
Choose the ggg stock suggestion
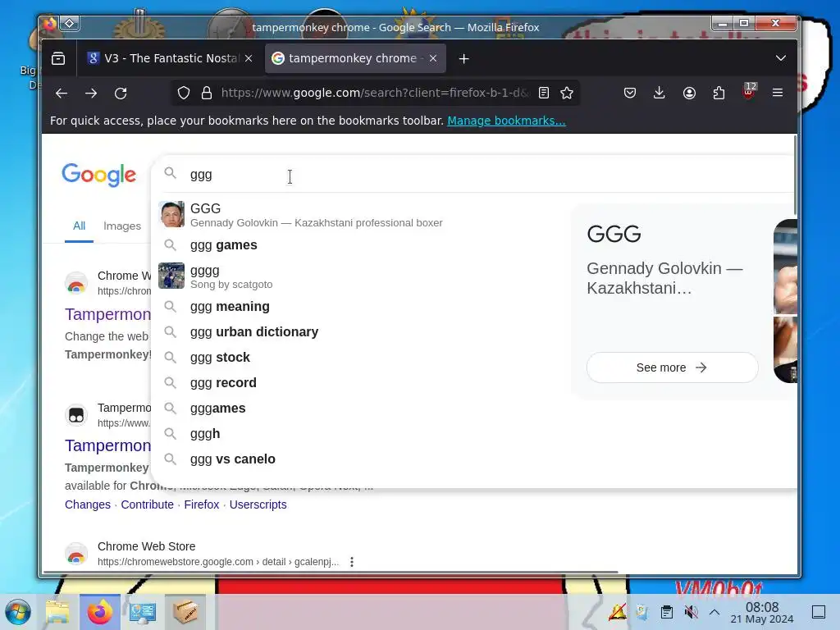(x=359, y=358)
